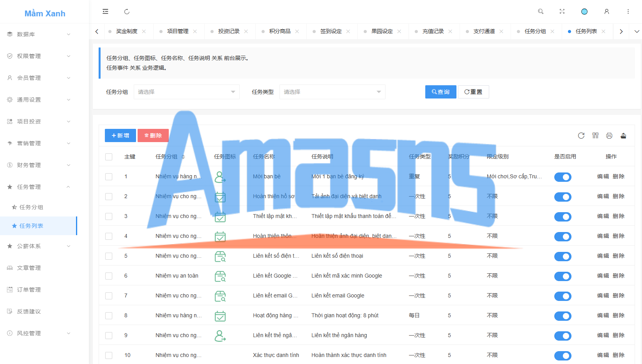Click the page refresh icon in top bar
Screen dimensions: 642x364
pyautogui.click(x=127, y=12)
